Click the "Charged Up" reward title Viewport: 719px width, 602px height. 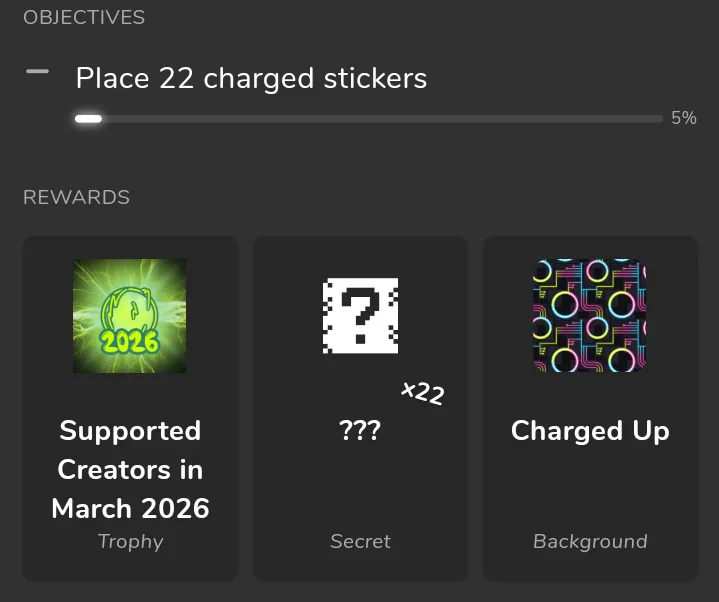tap(590, 431)
